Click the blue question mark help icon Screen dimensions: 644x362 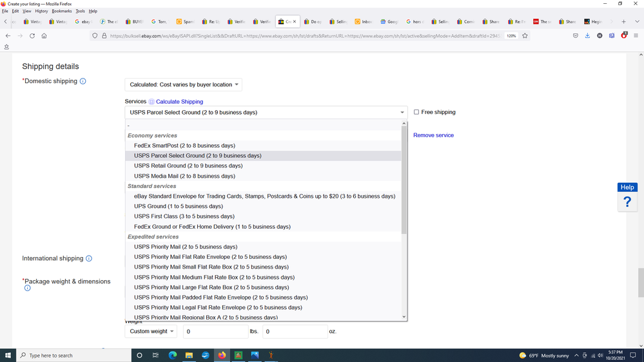627,202
